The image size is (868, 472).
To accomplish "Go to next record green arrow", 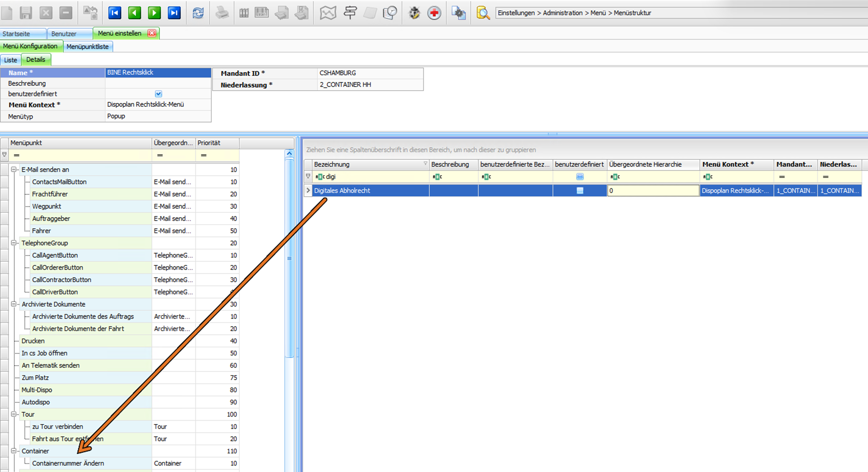I will (x=154, y=13).
